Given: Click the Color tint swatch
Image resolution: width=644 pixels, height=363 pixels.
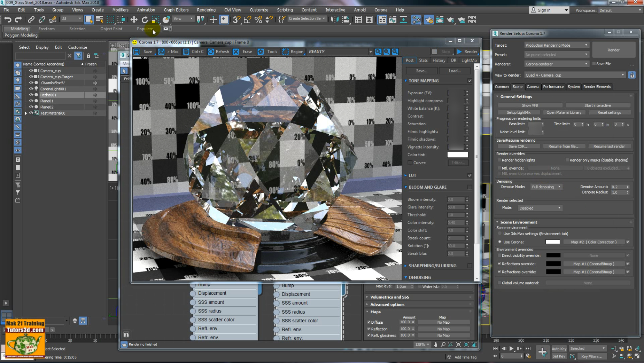Looking at the screenshot, I should (x=458, y=155).
